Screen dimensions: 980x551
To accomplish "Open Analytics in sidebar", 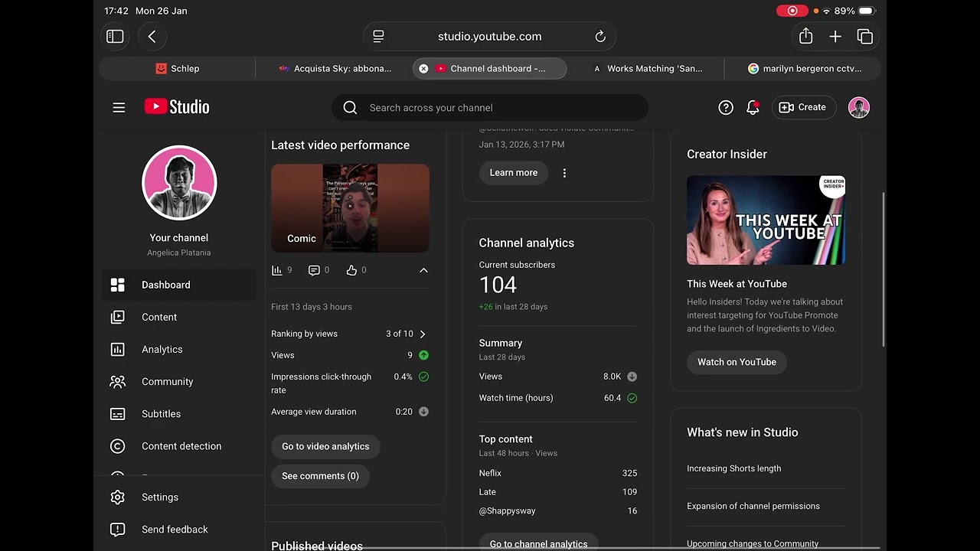I will coord(179,349).
